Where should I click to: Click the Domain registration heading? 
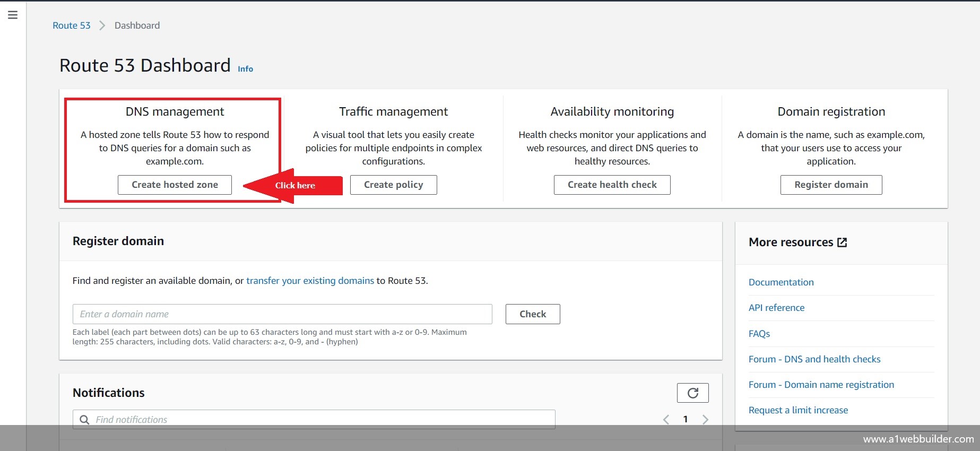[x=831, y=111]
